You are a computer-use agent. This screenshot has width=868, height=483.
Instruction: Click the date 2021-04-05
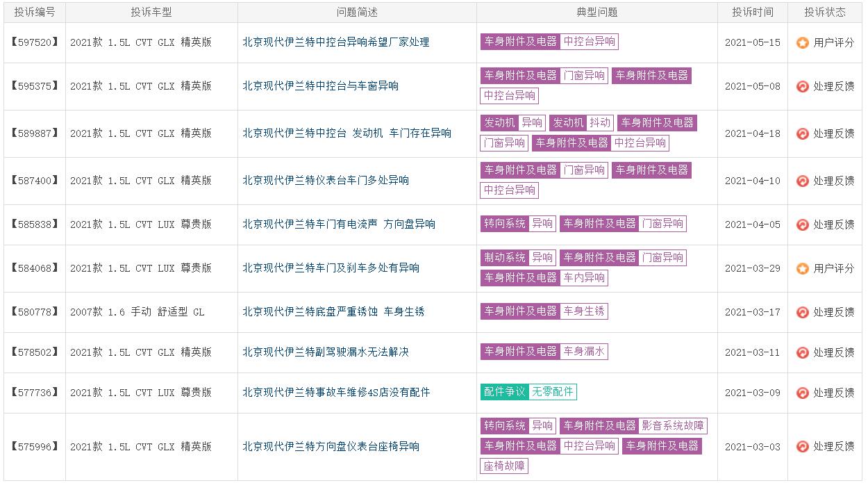point(753,225)
